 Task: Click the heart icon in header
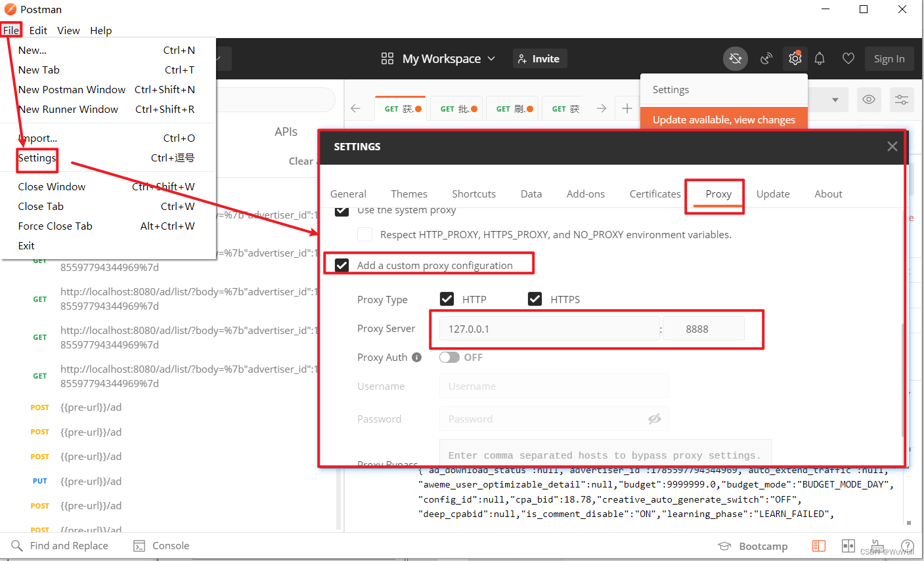tap(848, 58)
